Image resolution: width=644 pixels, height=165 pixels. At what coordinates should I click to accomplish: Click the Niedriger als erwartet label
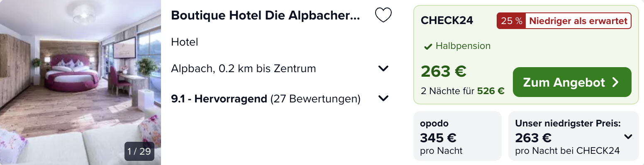578,21
